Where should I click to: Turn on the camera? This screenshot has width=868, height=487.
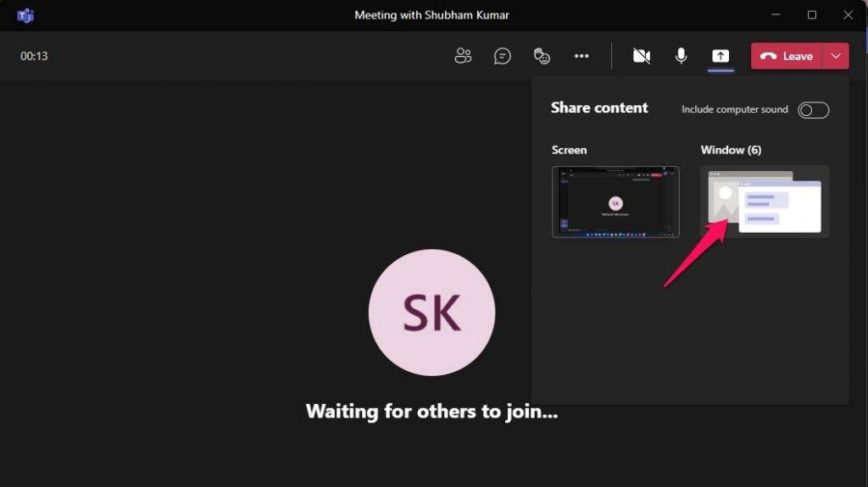click(x=642, y=56)
